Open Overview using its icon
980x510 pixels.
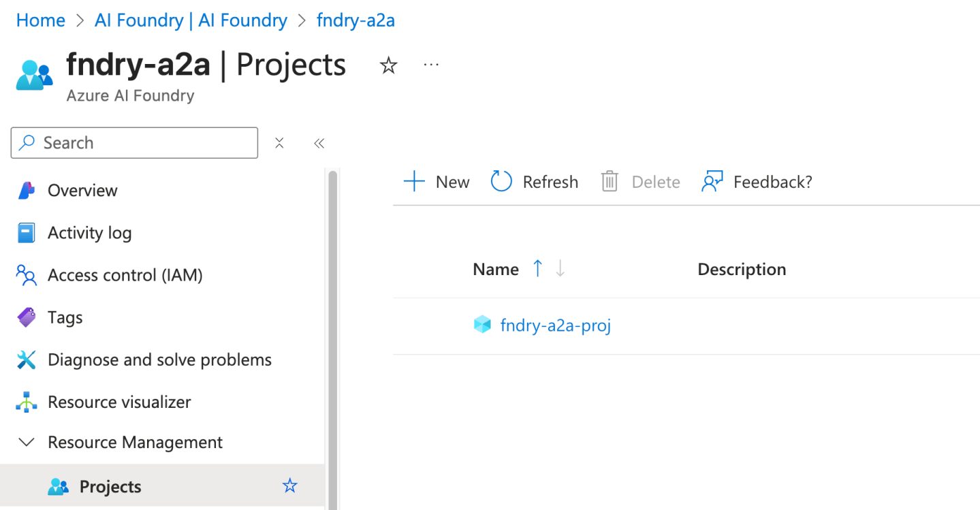coord(25,191)
